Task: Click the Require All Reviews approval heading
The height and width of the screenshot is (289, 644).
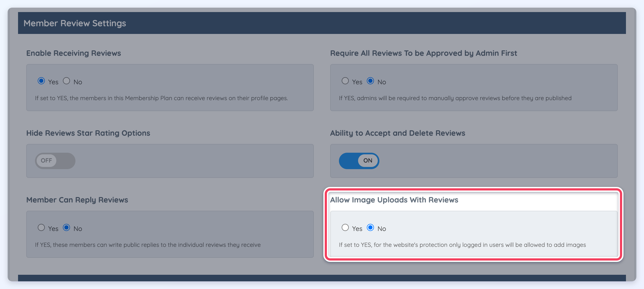Action: (424, 53)
